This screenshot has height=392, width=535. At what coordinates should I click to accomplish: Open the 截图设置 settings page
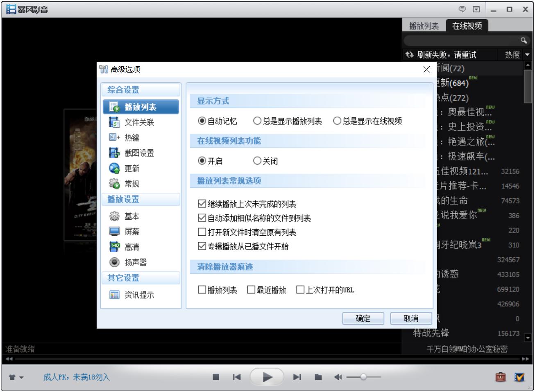pos(139,153)
